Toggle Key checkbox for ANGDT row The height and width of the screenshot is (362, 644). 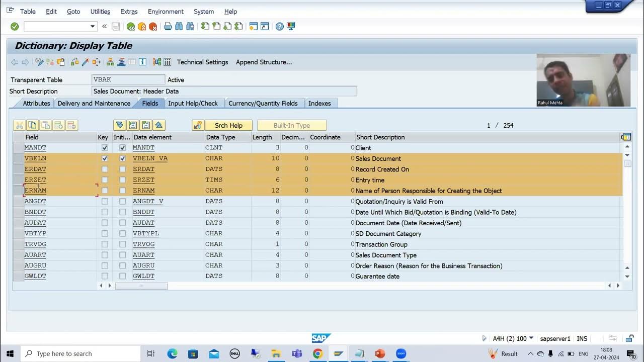[x=105, y=201]
